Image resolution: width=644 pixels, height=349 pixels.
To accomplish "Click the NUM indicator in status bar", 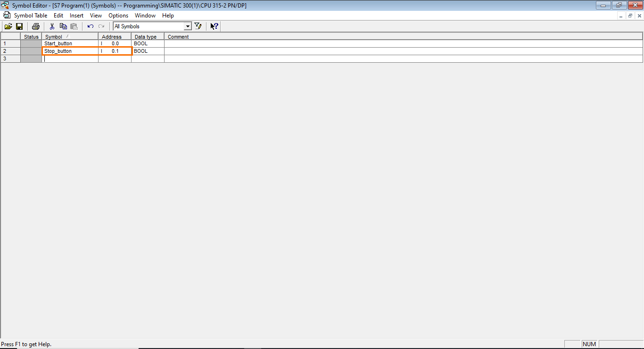I will [x=589, y=344].
